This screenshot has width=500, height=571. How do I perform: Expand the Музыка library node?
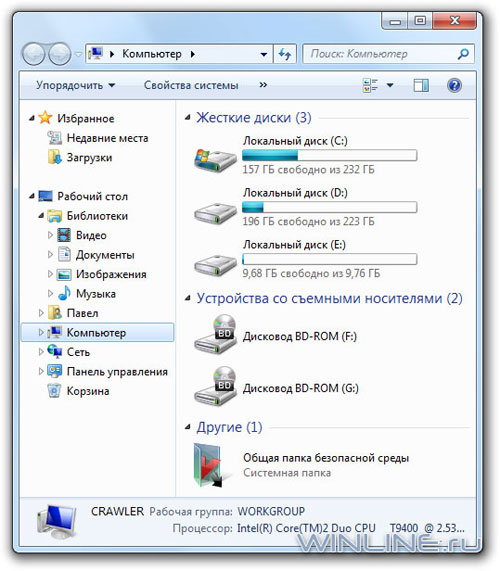[50, 294]
